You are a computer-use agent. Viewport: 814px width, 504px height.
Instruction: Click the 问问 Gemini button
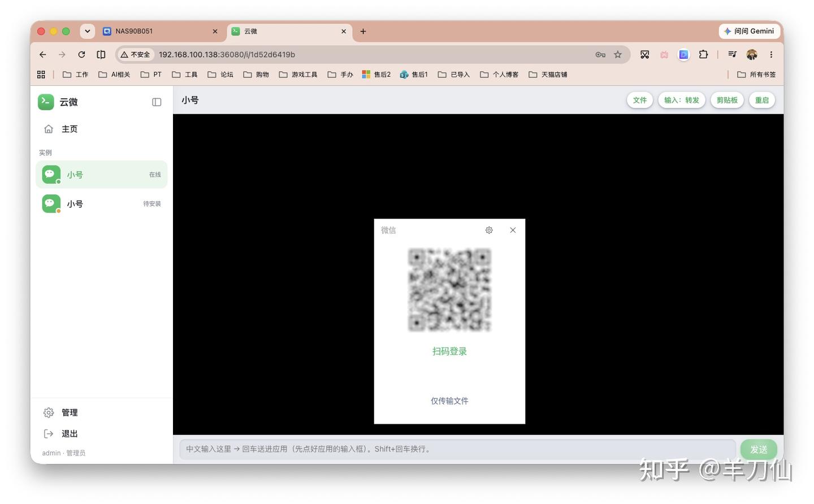coord(749,32)
